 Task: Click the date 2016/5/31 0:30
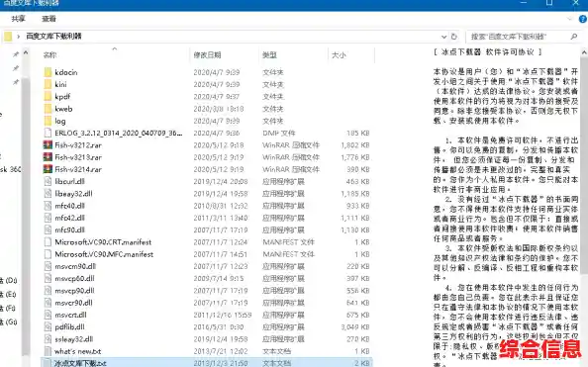pyautogui.click(x=219, y=326)
